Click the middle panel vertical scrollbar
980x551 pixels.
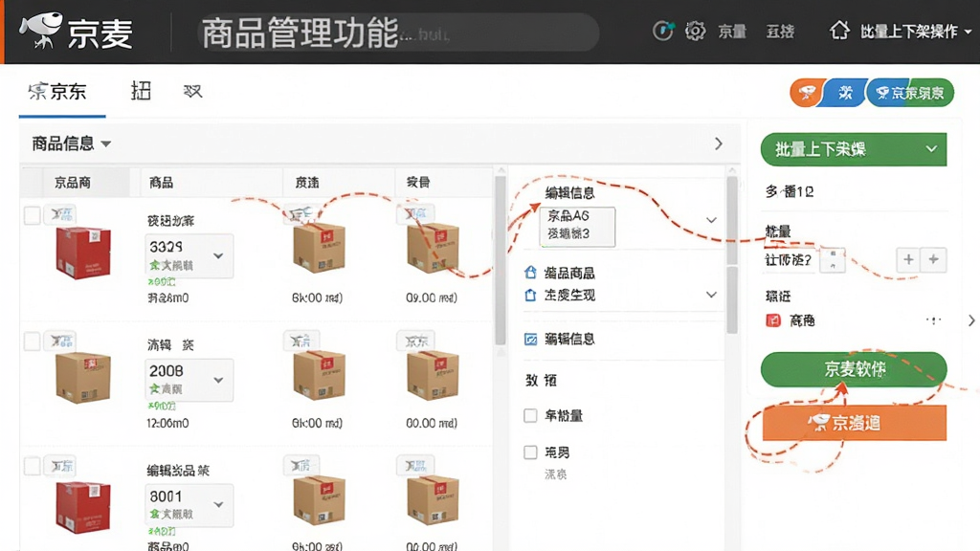point(501,260)
